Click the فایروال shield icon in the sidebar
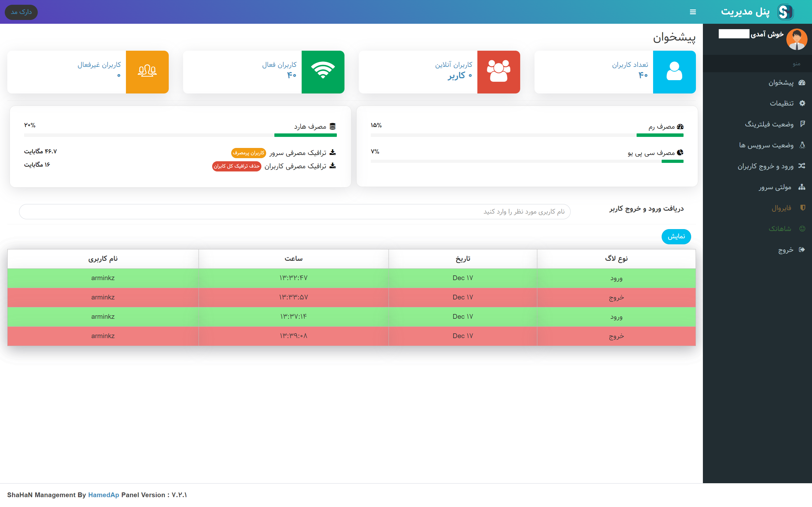The height and width of the screenshot is (507, 812). point(802,208)
